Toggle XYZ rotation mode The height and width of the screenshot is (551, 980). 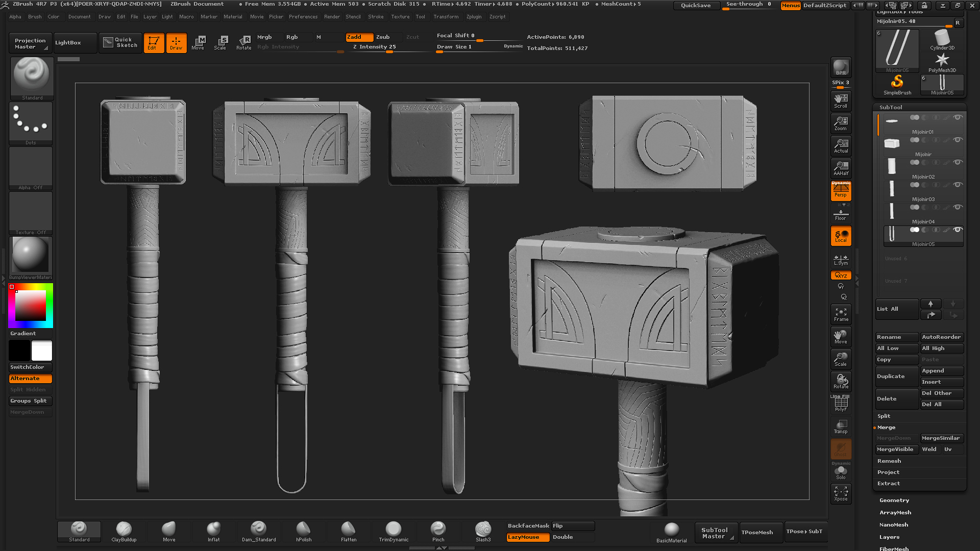tap(841, 275)
